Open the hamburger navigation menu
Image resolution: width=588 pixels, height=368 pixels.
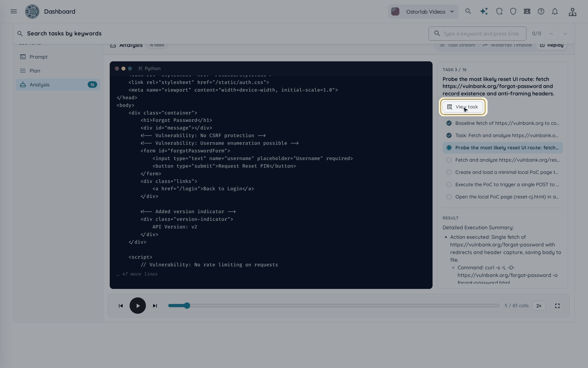click(13, 12)
